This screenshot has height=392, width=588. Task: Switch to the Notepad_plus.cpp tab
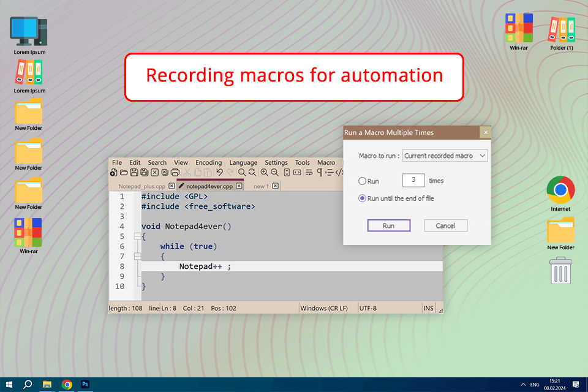[x=141, y=186]
